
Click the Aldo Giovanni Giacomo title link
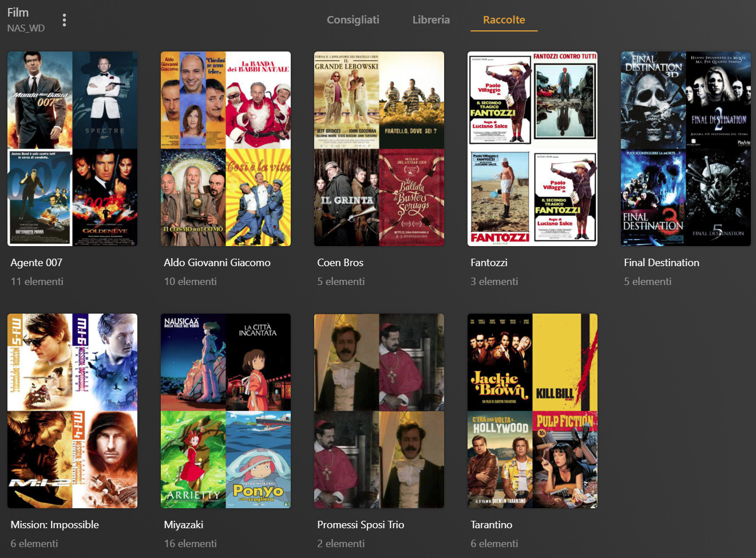tap(217, 263)
